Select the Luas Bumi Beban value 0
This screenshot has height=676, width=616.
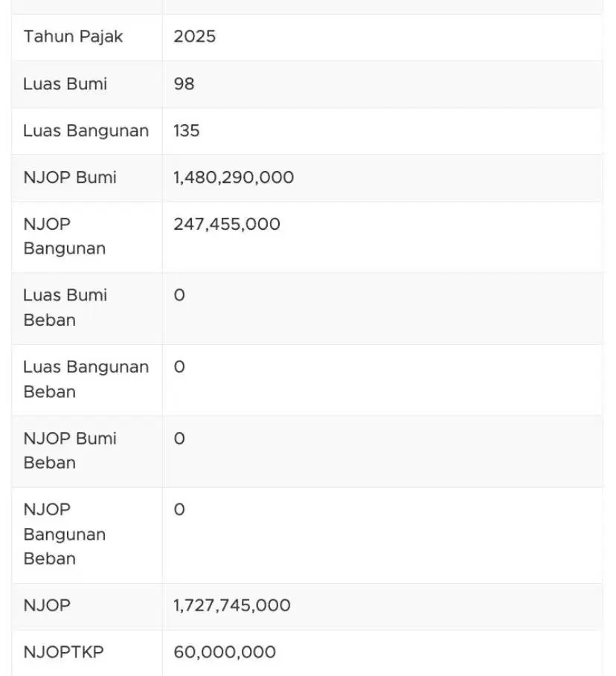(x=179, y=295)
